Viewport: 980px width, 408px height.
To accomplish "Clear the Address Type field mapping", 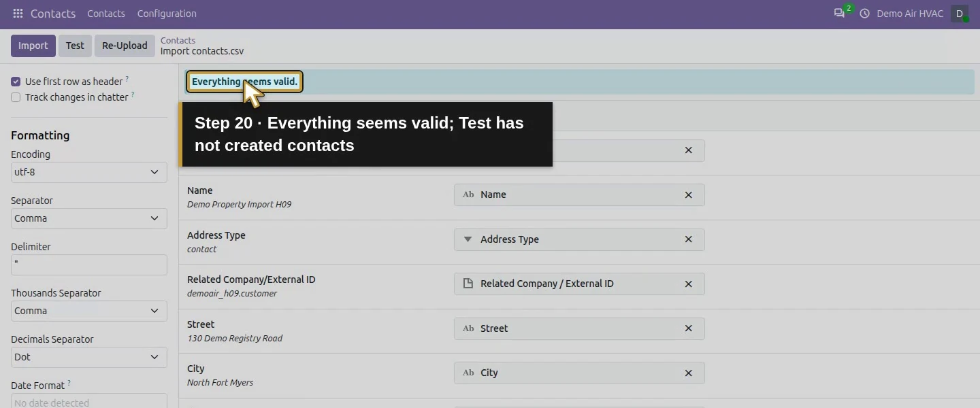I will click(x=688, y=239).
